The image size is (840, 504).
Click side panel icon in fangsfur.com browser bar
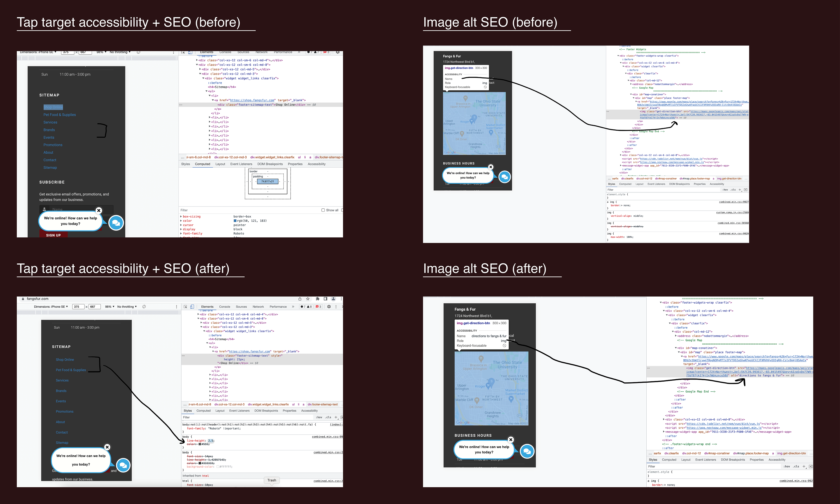(325, 299)
